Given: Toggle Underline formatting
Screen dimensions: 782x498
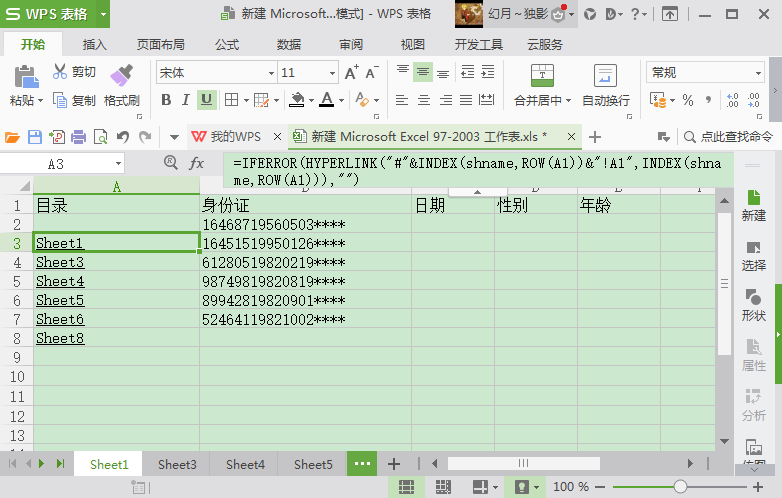Looking at the screenshot, I should [x=206, y=100].
